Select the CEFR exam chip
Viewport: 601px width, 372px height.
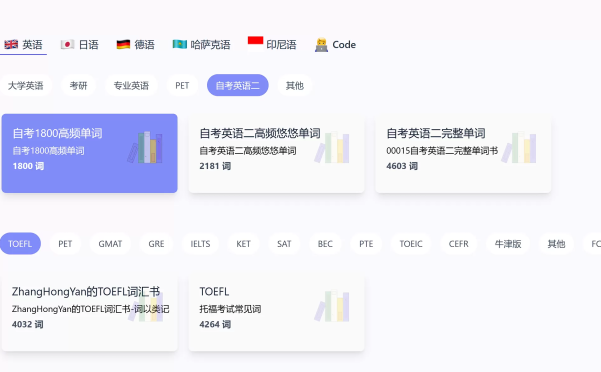pyautogui.click(x=458, y=244)
